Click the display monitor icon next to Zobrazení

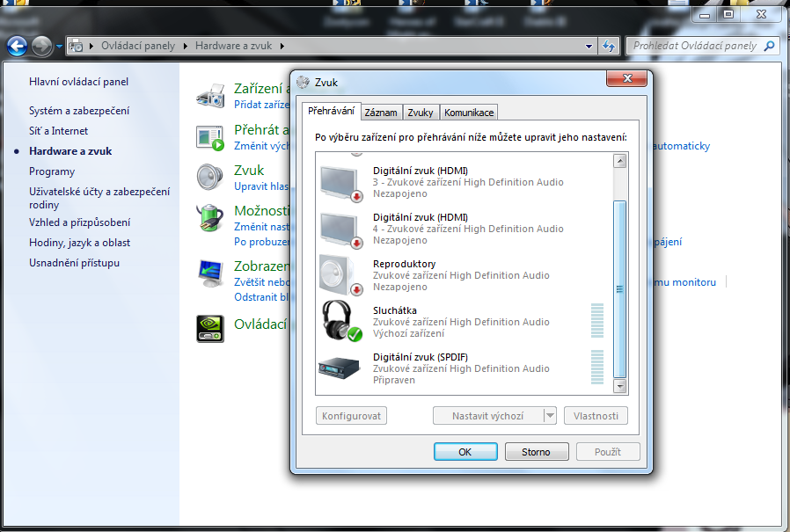[210, 273]
